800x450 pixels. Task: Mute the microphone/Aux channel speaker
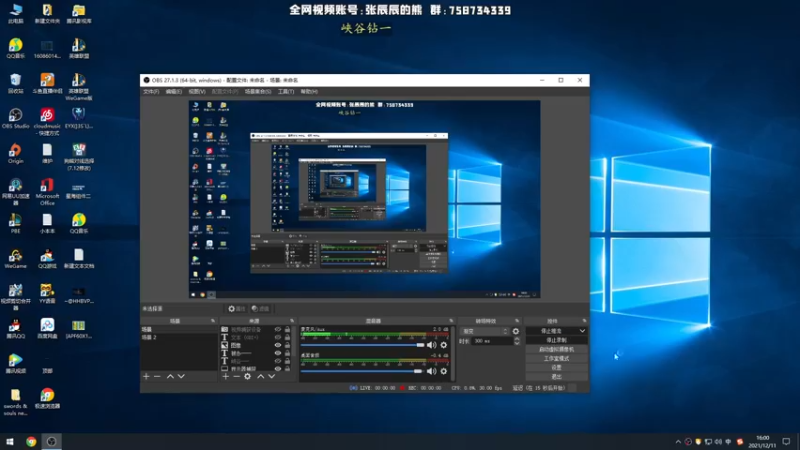point(432,345)
